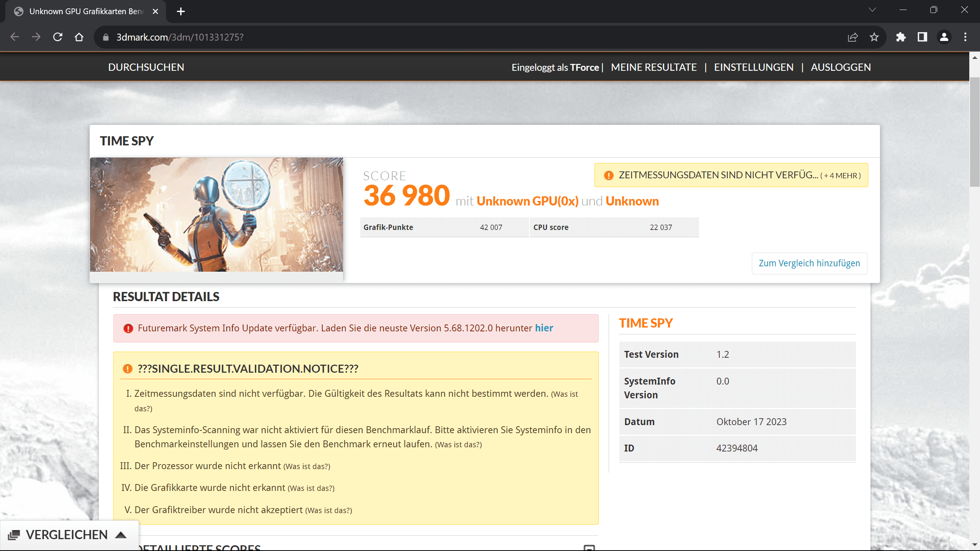Click the browser home icon
Viewport: 980px width, 551px height.
[x=79, y=37]
